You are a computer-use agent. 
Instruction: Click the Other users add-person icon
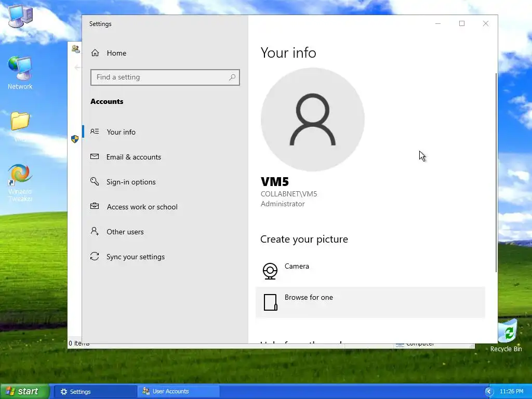point(95,231)
